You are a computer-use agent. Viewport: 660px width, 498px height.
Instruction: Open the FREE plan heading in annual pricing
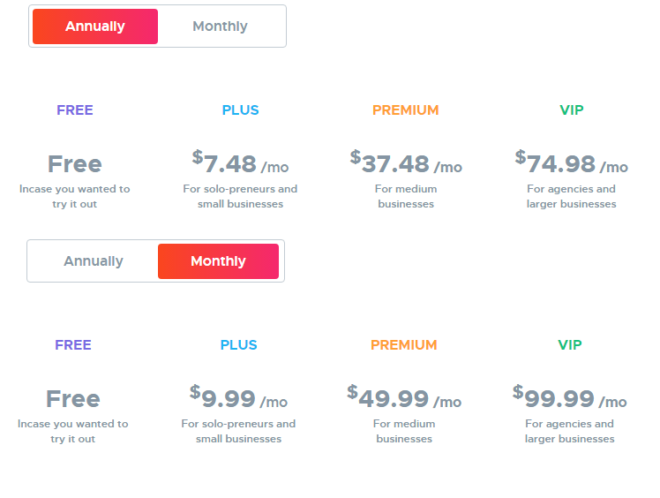click(75, 110)
